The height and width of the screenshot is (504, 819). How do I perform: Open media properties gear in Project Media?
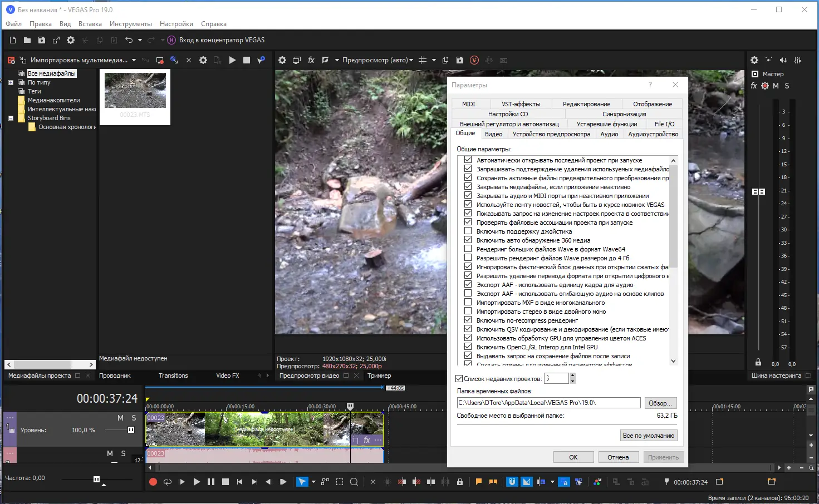(203, 60)
